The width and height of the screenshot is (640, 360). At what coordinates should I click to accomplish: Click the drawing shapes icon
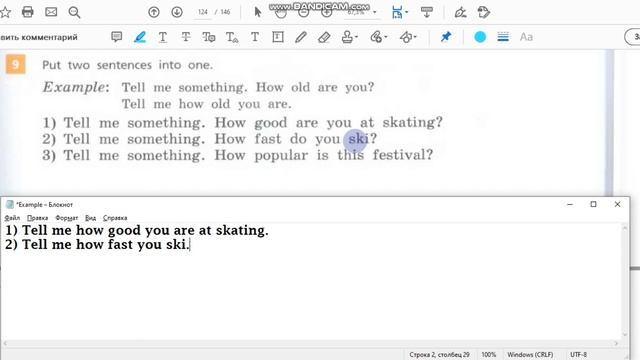[x=406, y=37]
